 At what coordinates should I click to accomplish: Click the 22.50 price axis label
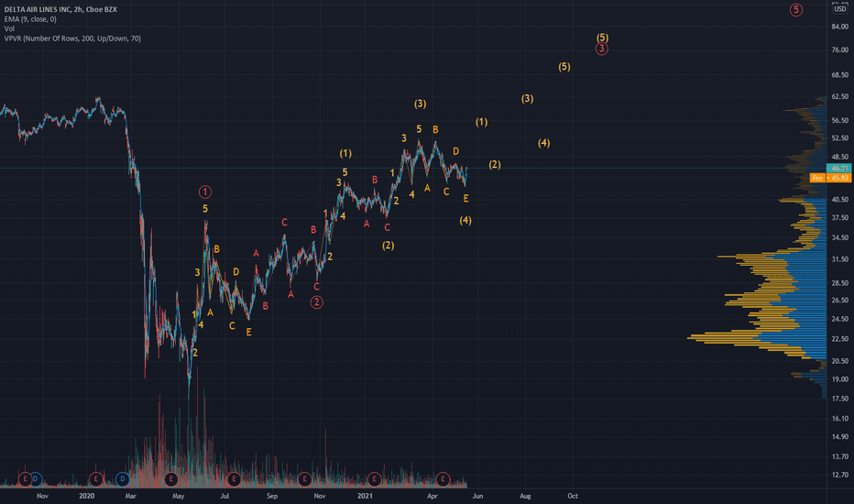840,339
